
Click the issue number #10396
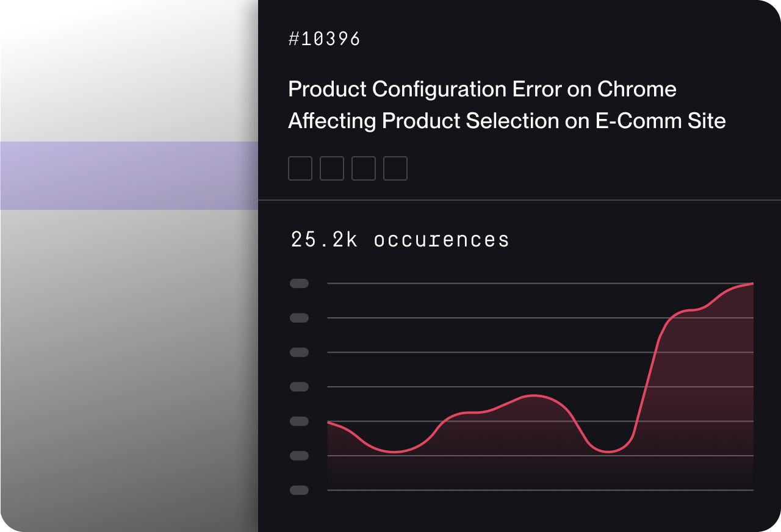324,39
